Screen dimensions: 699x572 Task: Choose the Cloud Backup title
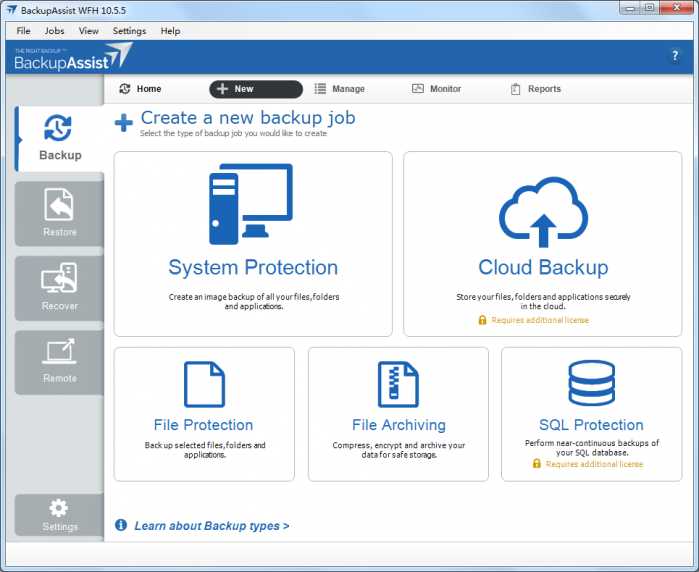click(543, 267)
